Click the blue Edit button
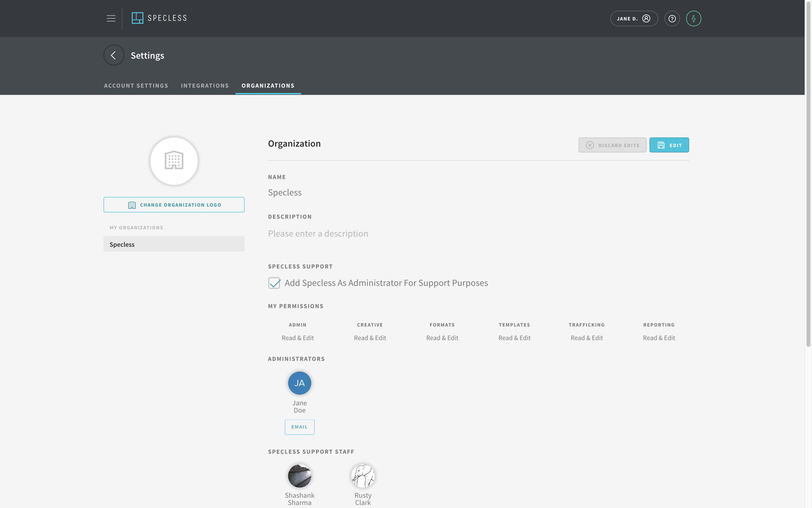The image size is (812, 508). coord(669,145)
